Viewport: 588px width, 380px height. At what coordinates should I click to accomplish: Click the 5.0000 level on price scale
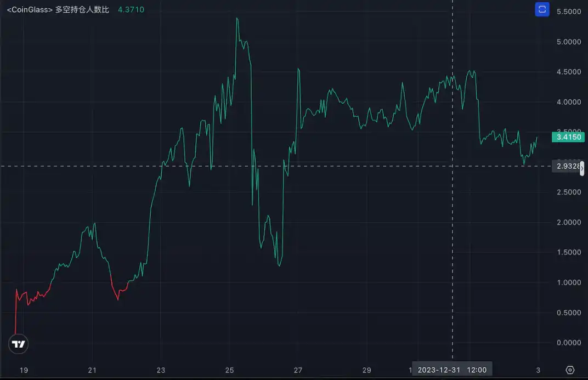coord(568,42)
